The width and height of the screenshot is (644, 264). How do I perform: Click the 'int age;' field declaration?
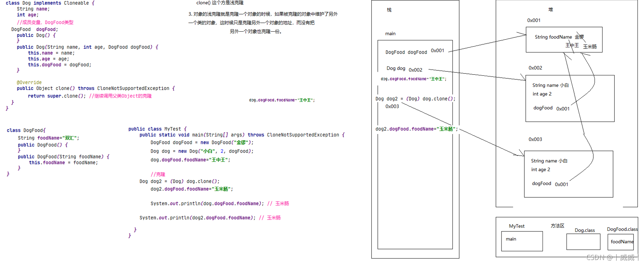[x=28, y=15]
